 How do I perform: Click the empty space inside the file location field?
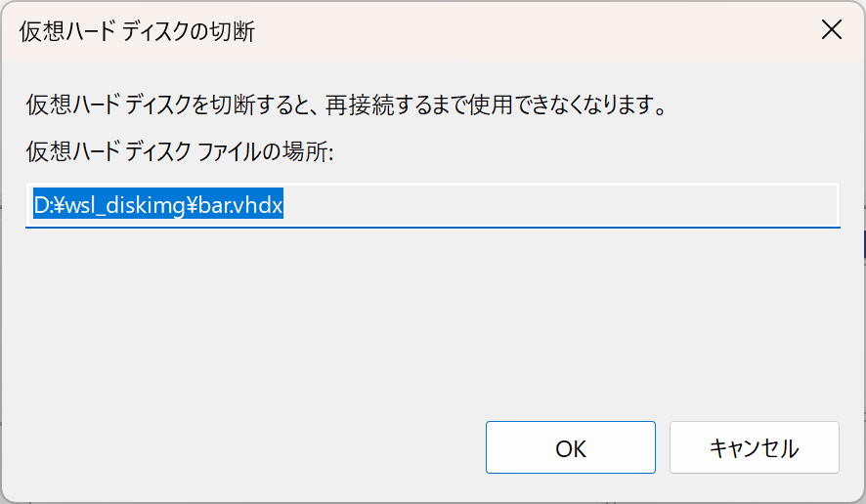tap(557, 205)
